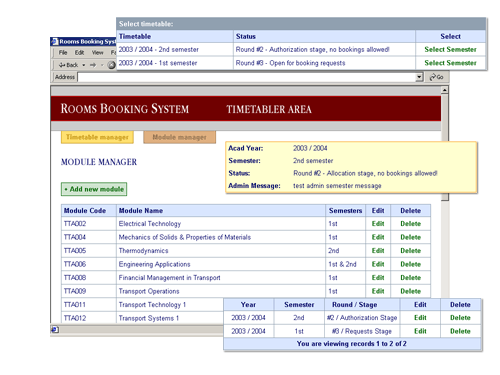This screenshot has height=375, width=500.
Task: Open the File menu
Action: tap(63, 52)
